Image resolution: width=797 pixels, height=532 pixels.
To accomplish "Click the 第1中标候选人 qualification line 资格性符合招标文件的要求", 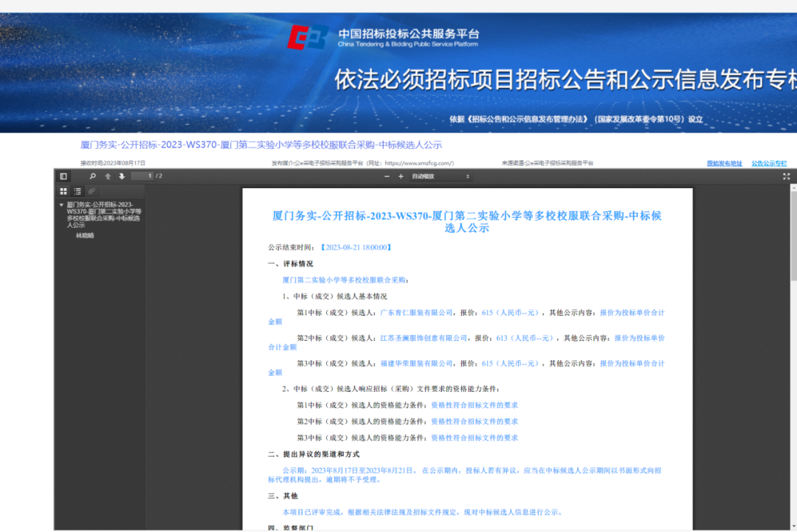I will [475, 405].
